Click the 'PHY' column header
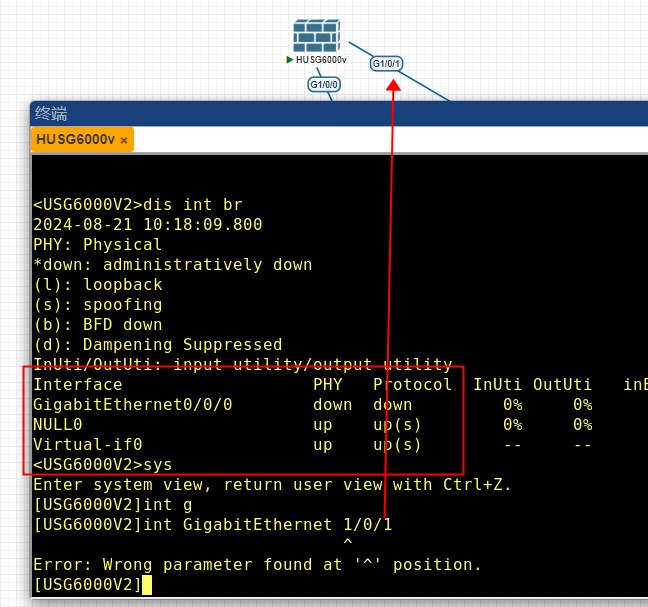The height and width of the screenshot is (607, 648). pyautogui.click(x=328, y=384)
